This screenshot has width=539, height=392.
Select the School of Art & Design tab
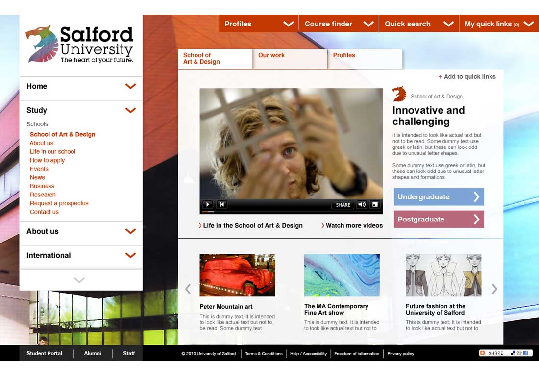[x=215, y=58]
